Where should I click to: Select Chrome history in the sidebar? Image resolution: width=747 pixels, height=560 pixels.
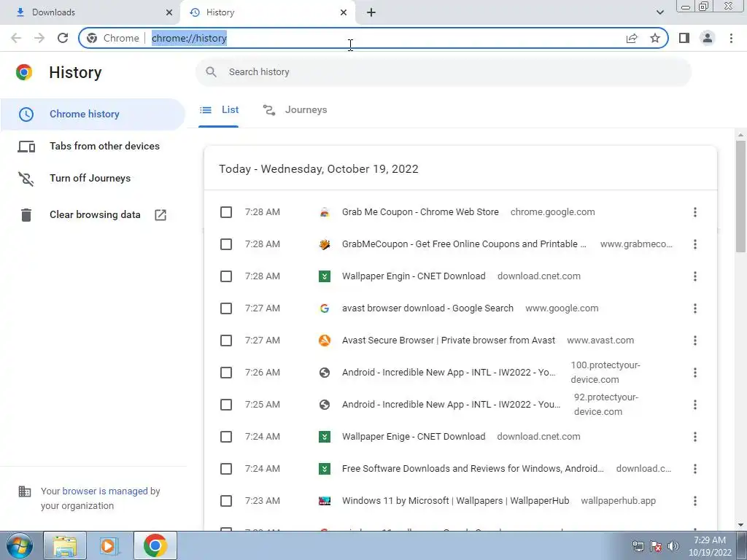(93, 114)
